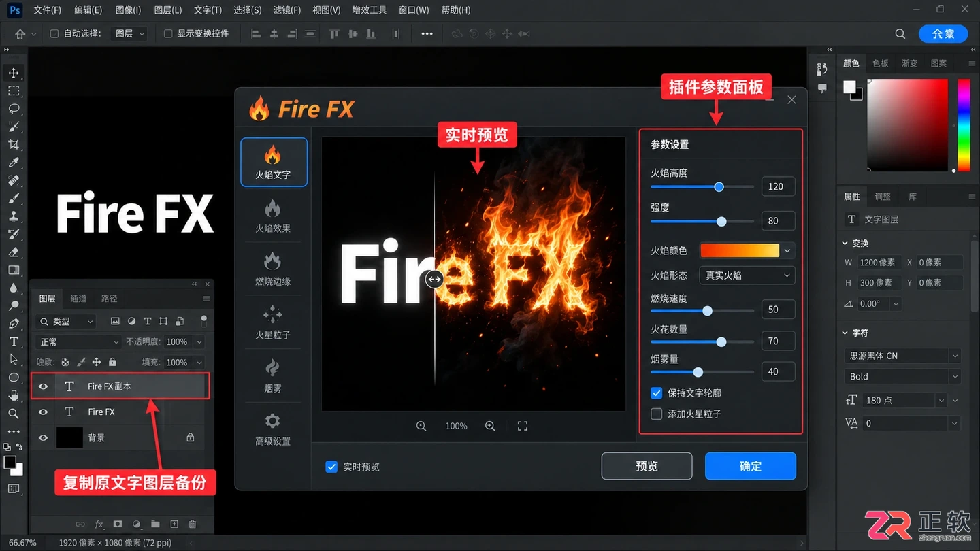Select the Move tool in toolbar
This screenshot has width=980, height=551.
pos(14,73)
